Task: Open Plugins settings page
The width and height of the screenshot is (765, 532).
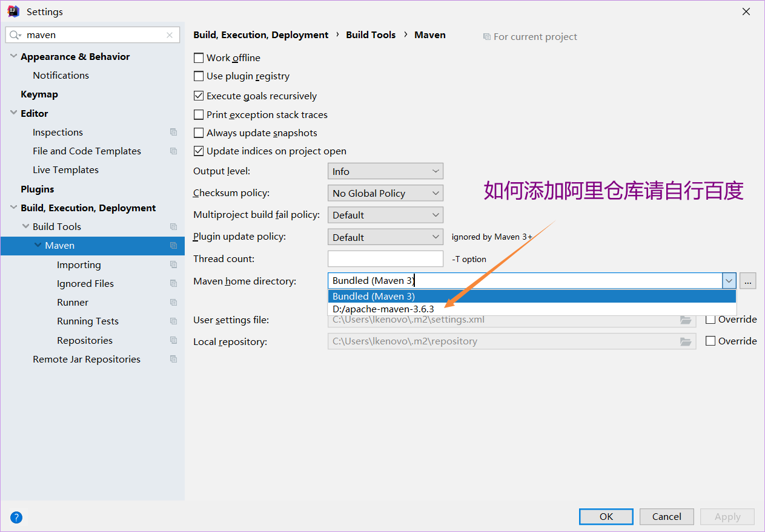Action: (x=38, y=189)
